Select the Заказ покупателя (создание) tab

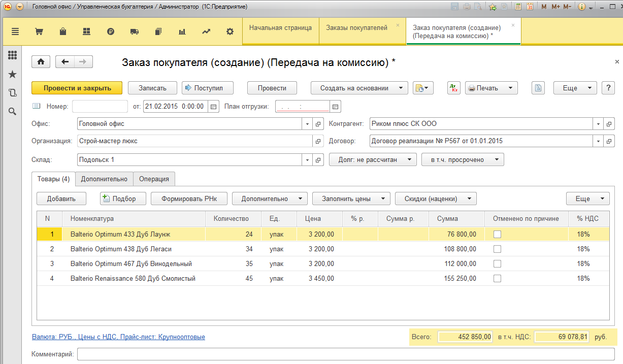click(463, 32)
